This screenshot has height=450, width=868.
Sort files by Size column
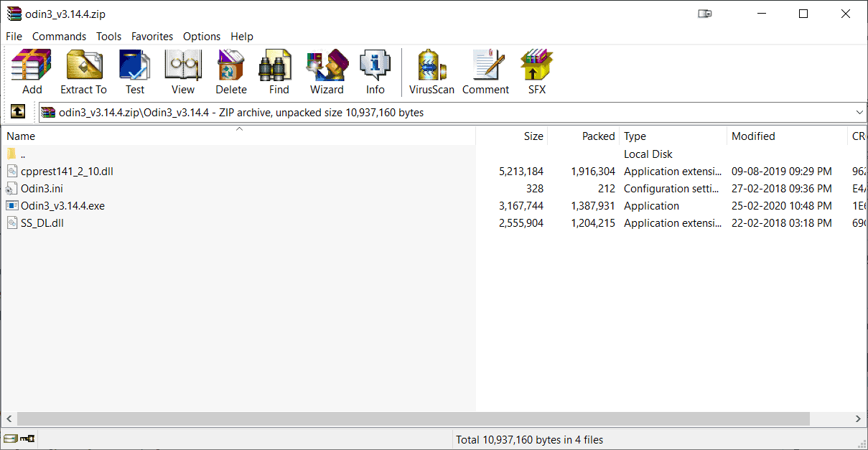[512, 136]
